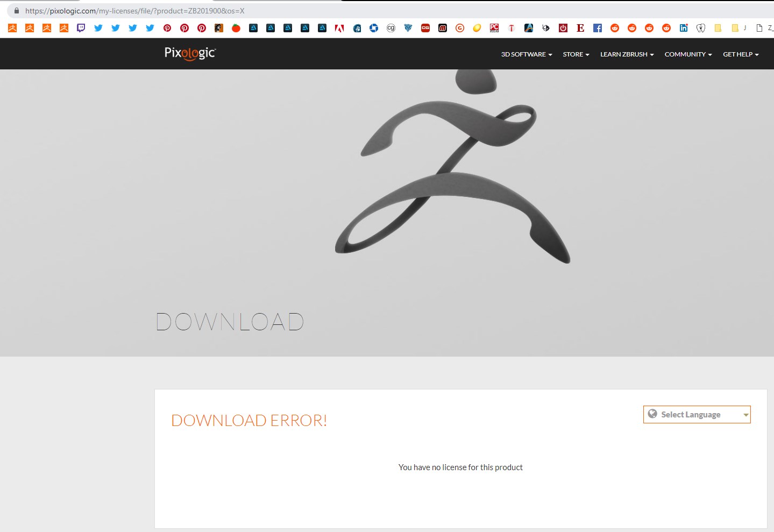Open the dark red E bookmark

[580, 28]
